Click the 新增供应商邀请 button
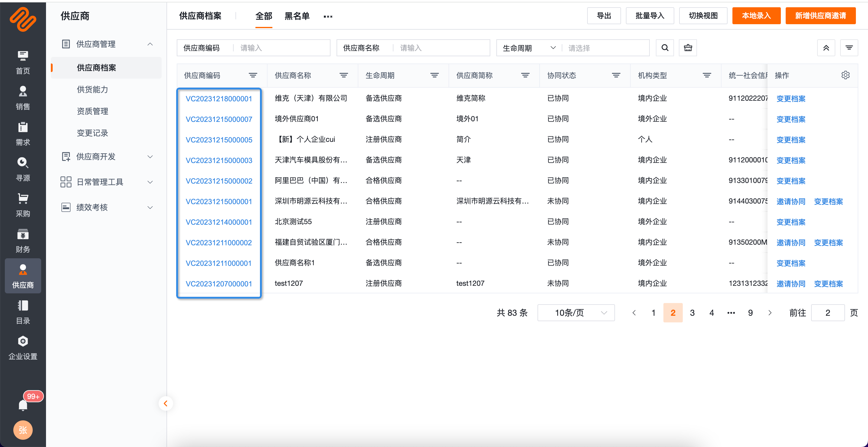 pyautogui.click(x=820, y=15)
